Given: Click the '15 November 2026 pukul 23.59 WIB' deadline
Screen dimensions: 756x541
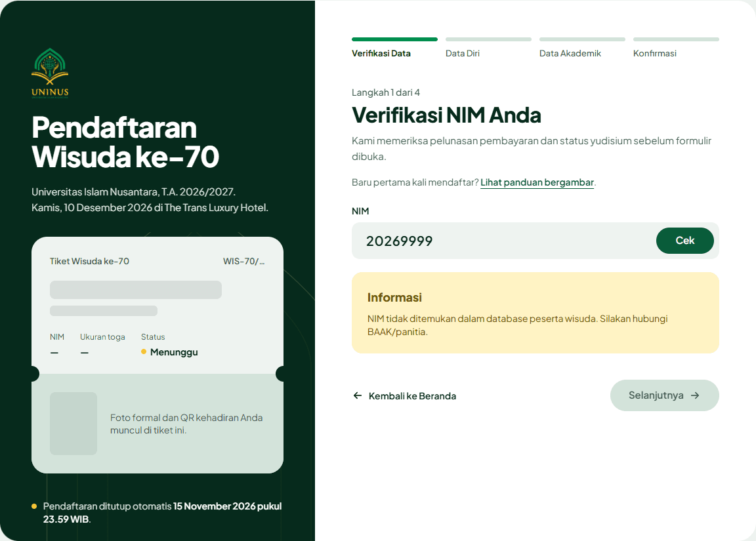Looking at the screenshot, I should pos(163,513).
